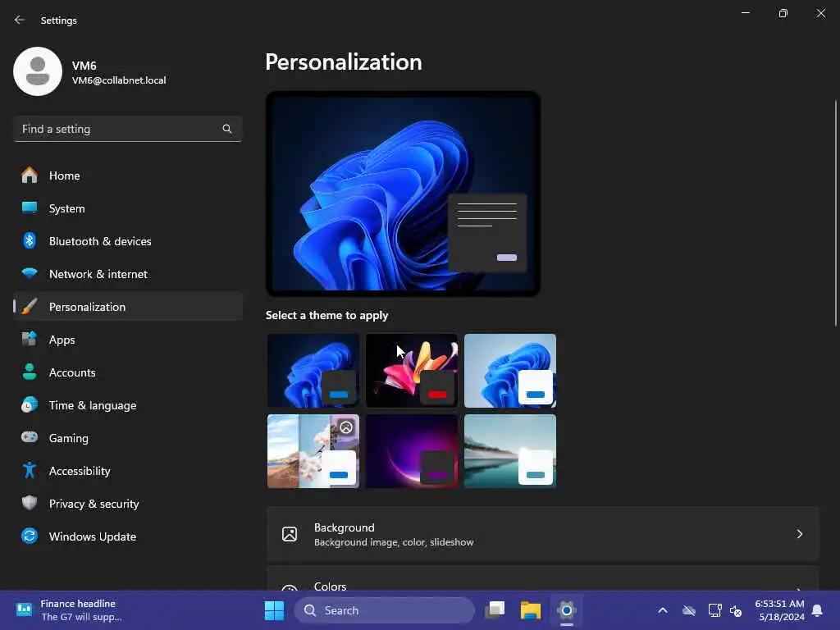Minimize the Settings window
This screenshot has height=630, width=840.
[745, 13]
